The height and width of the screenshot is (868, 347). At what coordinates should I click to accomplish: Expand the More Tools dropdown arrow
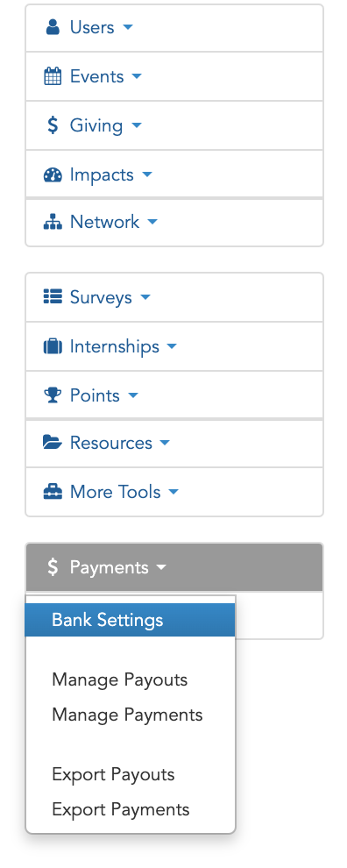[173, 492]
